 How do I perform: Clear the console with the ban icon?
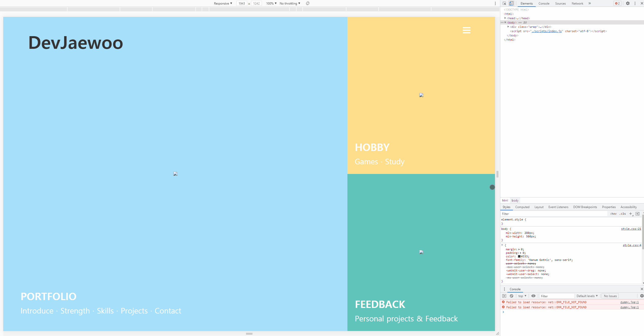(x=512, y=296)
